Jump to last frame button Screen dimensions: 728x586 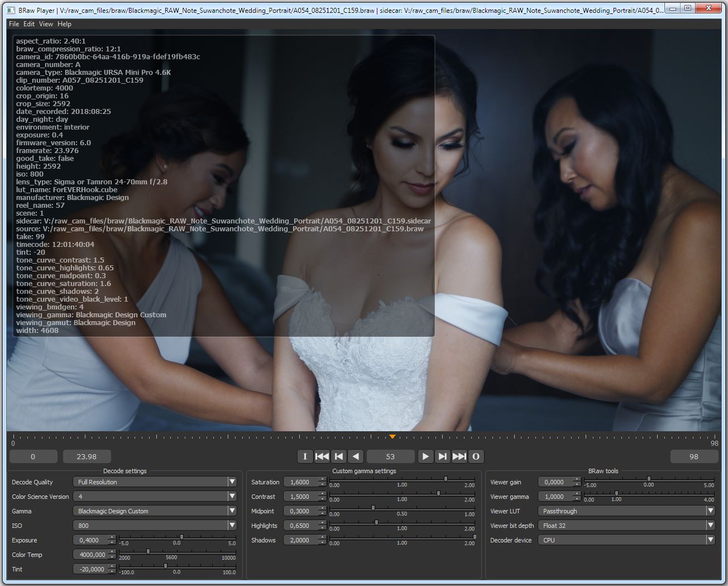click(x=459, y=456)
